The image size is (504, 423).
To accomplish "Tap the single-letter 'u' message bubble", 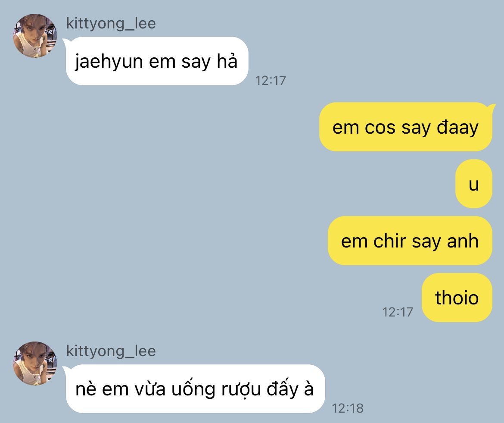I will tap(474, 184).
